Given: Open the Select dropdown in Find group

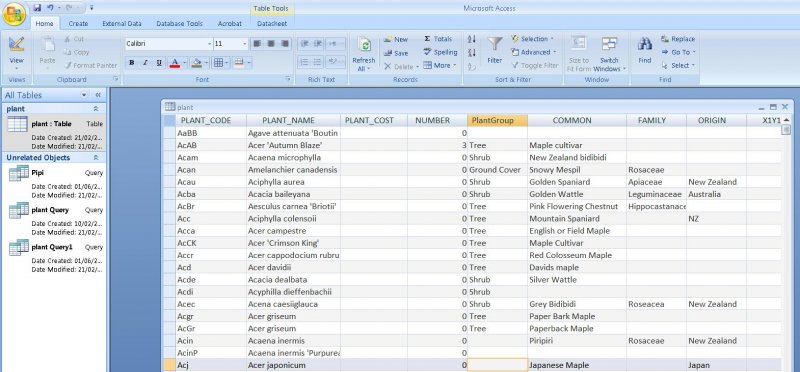Looking at the screenshot, I should pos(679,65).
